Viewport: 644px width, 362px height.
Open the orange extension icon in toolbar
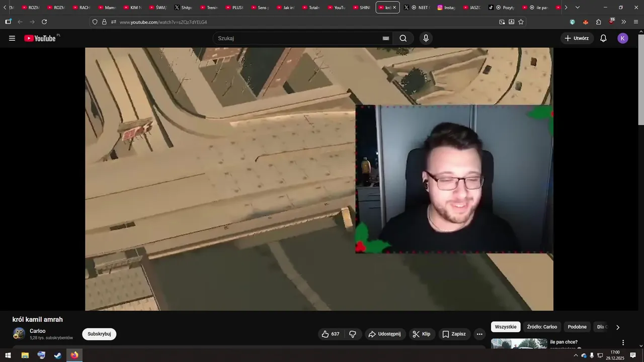click(585, 22)
